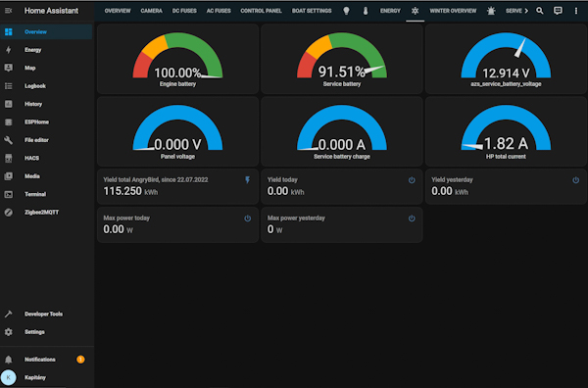The image size is (588, 388).
Task: Open the File editor panel
Action: click(46, 140)
